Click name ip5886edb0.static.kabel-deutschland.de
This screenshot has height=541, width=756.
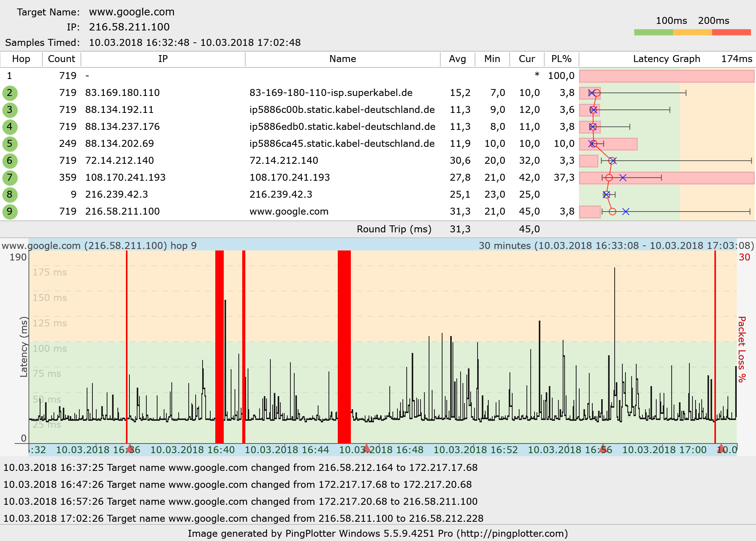(x=342, y=127)
